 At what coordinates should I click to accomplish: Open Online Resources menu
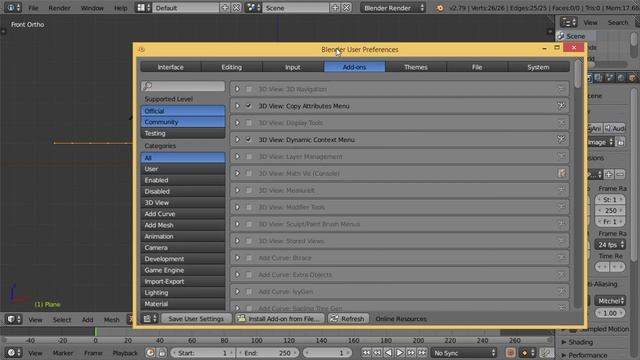pyautogui.click(x=401, y=319)
